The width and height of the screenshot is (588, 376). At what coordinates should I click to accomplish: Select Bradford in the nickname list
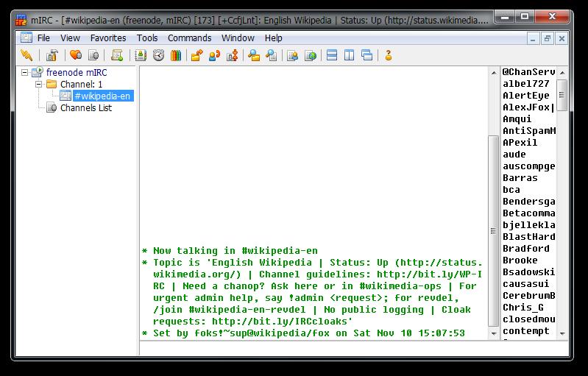525,249
